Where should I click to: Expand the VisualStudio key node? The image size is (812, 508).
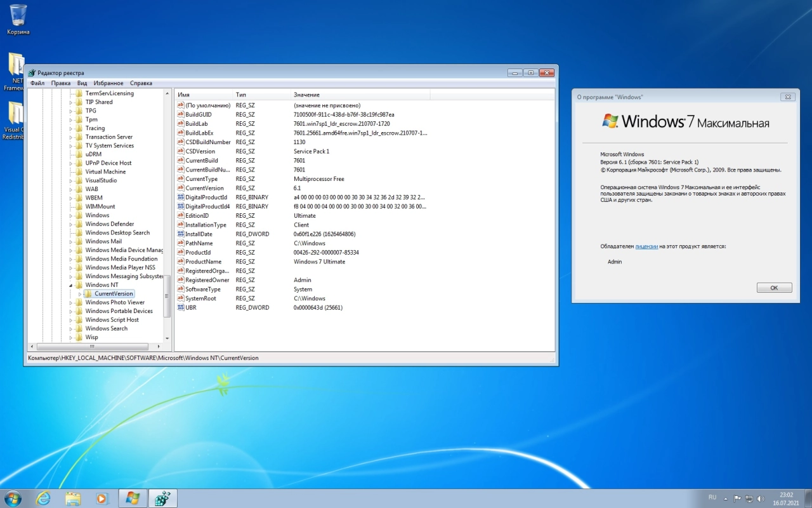[71, 180]
